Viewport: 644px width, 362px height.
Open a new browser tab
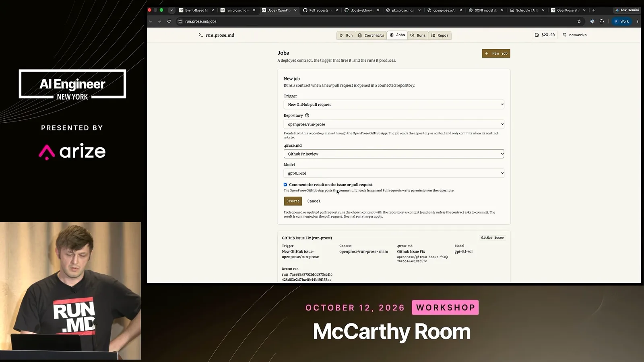point(594,10)
